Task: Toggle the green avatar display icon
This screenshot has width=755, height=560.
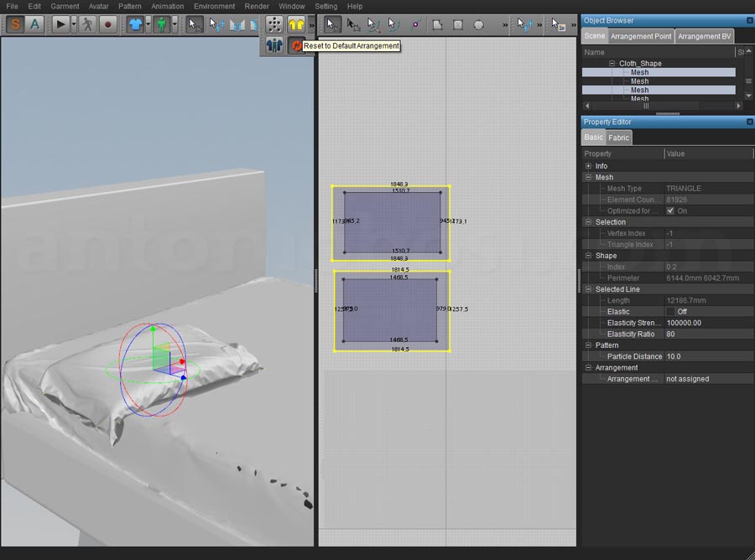Action: click(x=162, y=24)
